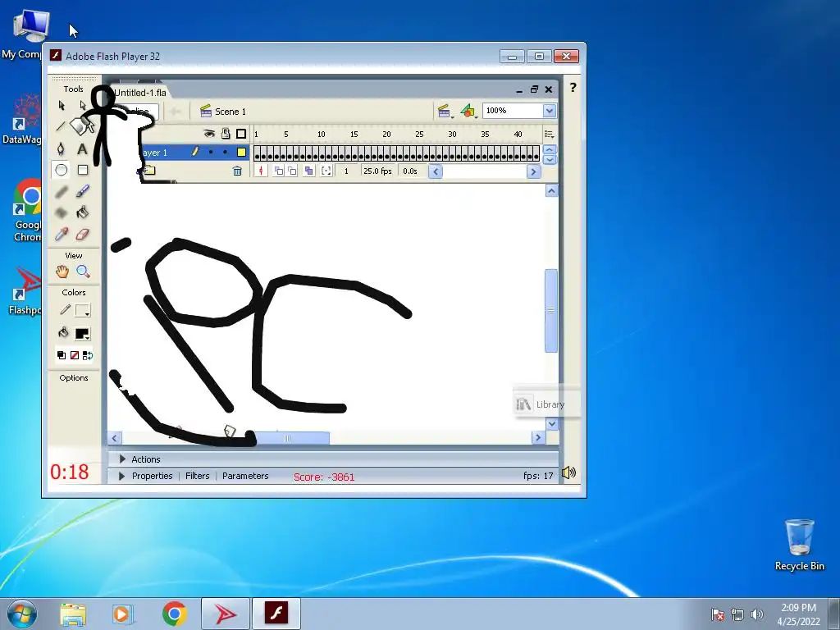Click the stage vertical scrollbar thumb
840x630 pixels.
(551, 311)
